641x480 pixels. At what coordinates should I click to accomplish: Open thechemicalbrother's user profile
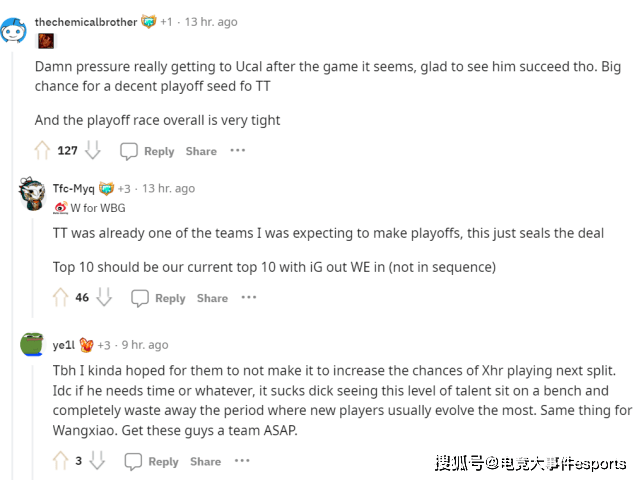[x=85, y=21]
